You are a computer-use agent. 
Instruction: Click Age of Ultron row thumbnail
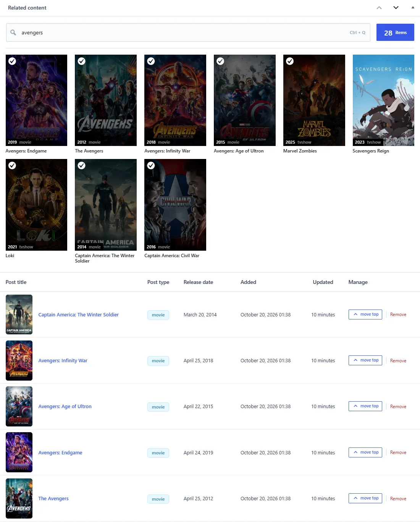(x=19, y=406)
